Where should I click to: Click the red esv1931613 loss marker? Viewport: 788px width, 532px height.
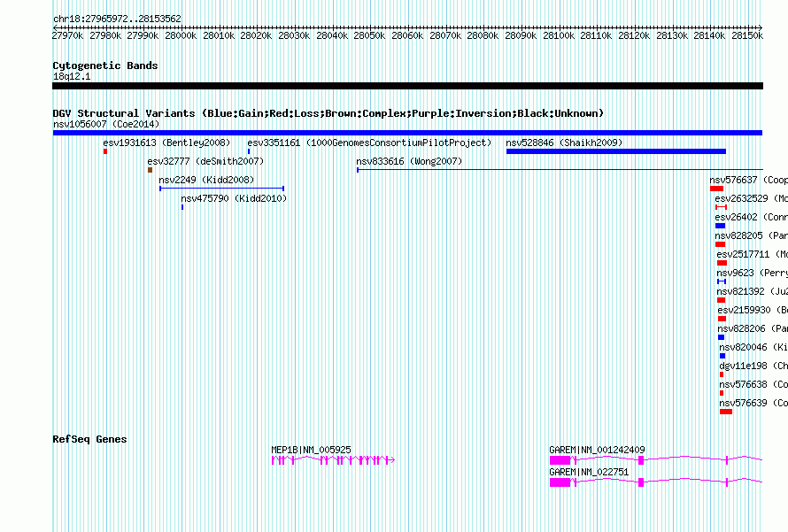pyautogui.click(x=105, y=151)
